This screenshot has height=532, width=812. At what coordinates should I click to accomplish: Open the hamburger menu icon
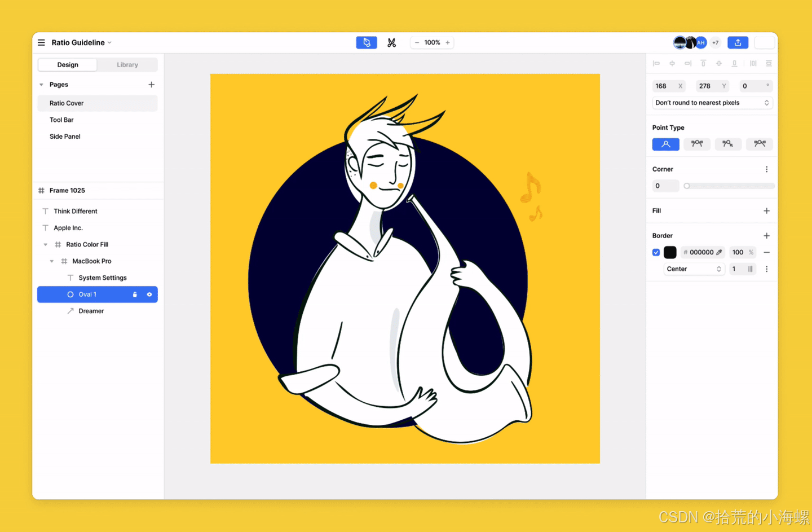(x=41, y=43)
